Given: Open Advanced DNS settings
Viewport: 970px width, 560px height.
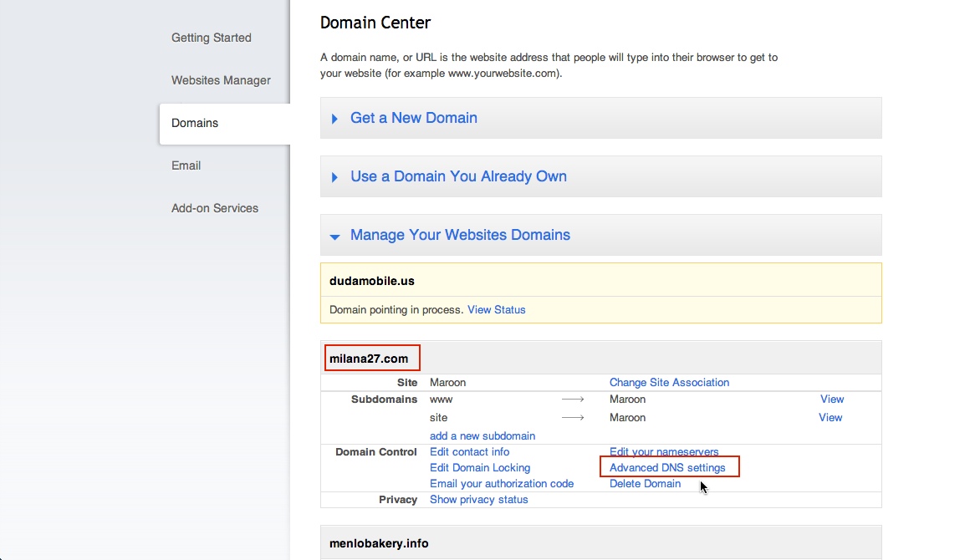Looking at the screenshot, I should coord(667,468).
